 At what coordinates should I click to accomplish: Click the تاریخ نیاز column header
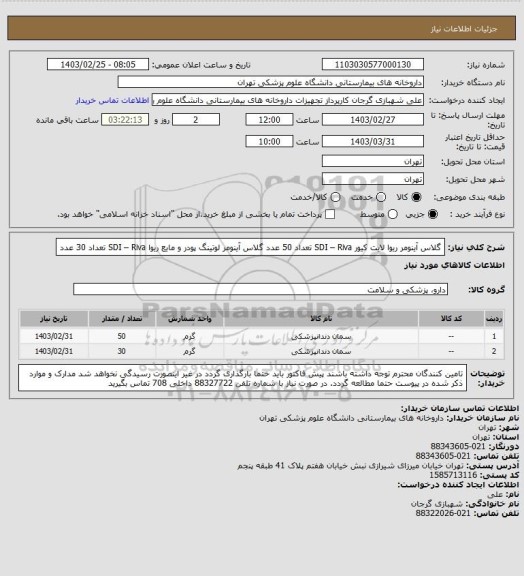coord(54,318)
